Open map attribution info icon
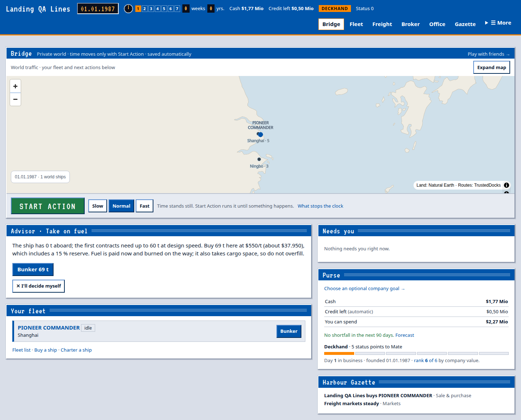521x420 pixels. 507,185
